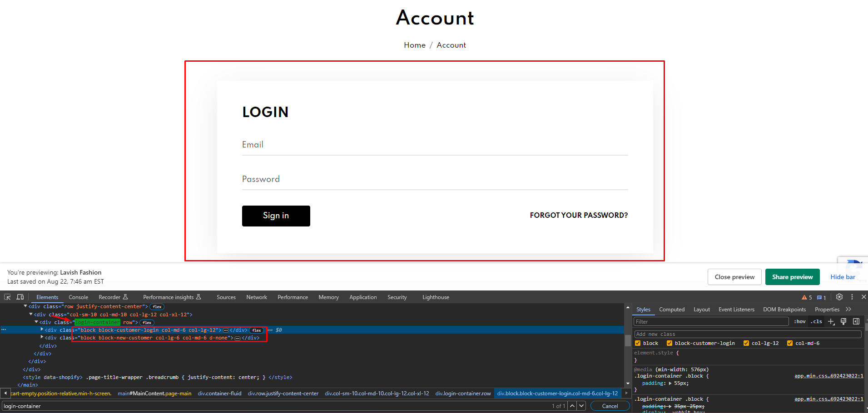Click breadcrumb scroll-left arrow
This screenshot has height=413, width=868.
pos(5,393)
